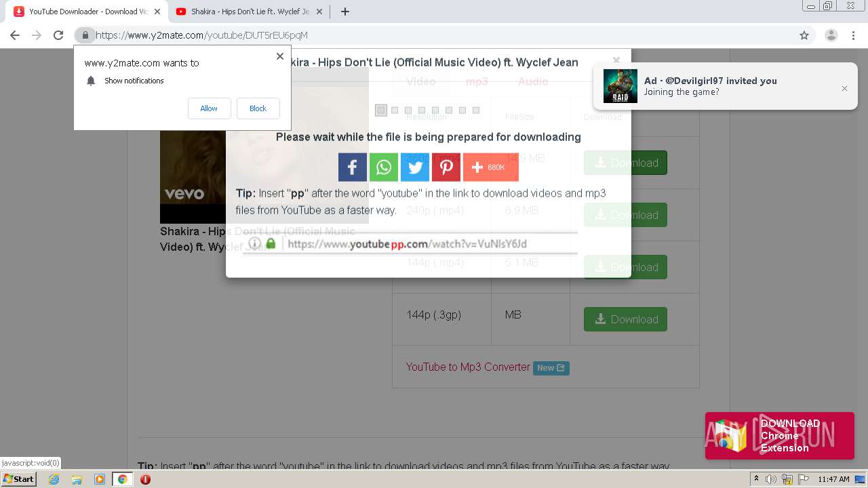Switch to the Video tab
Image resolution: width=868 pixels, height=488 pixels.
420,81
